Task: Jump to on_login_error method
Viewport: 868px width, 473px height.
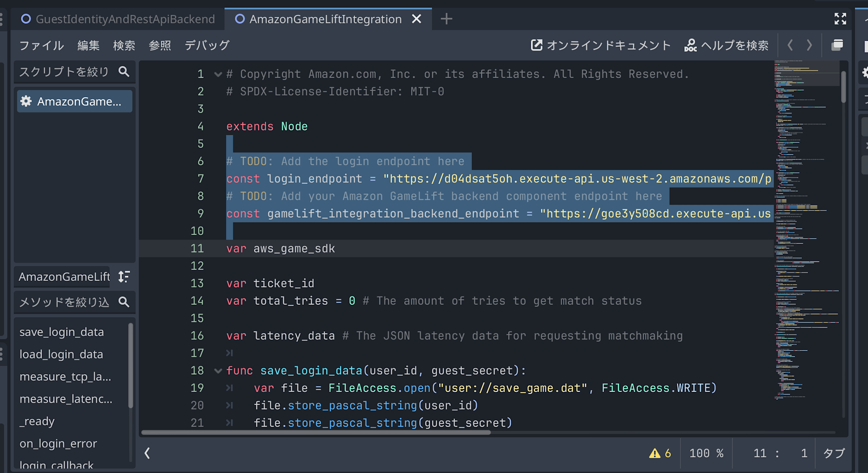Action: pyautogui.click(x=58, y=444)
